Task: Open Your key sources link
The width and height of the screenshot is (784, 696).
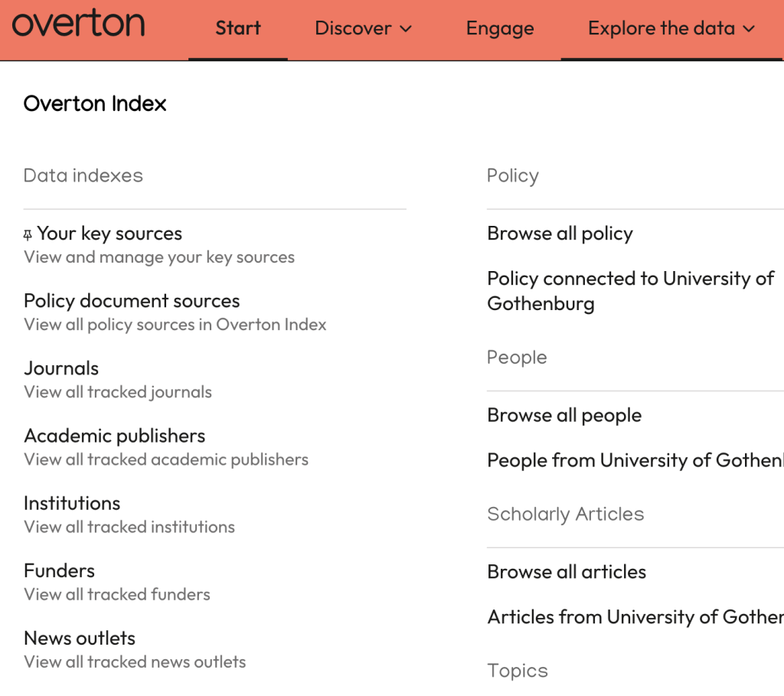Action: tap(109, 234)
